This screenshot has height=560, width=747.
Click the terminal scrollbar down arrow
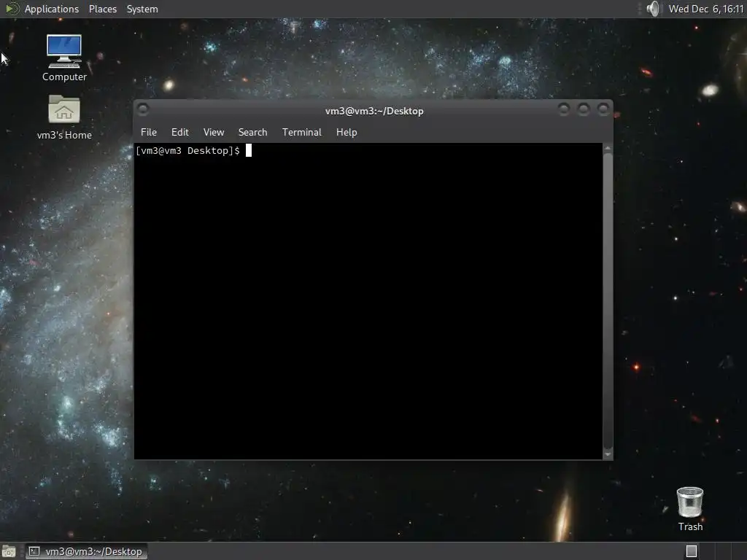[x=608, y=455]
